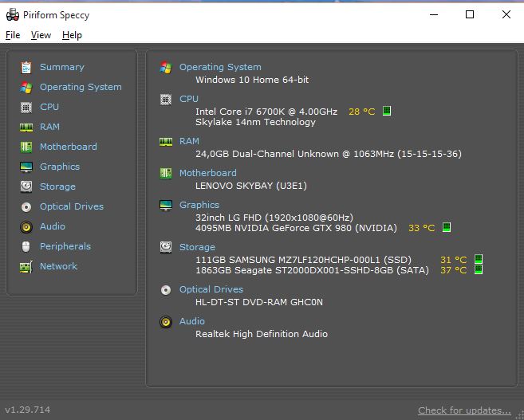Select Operating System in the sidebar
The image size is (524, 420).
81,87
